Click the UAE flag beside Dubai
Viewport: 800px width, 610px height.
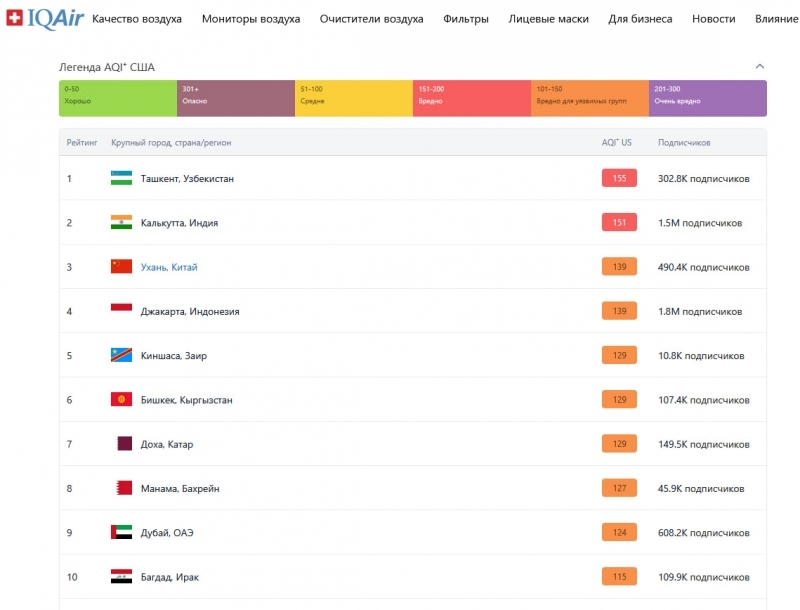(121, 533)
